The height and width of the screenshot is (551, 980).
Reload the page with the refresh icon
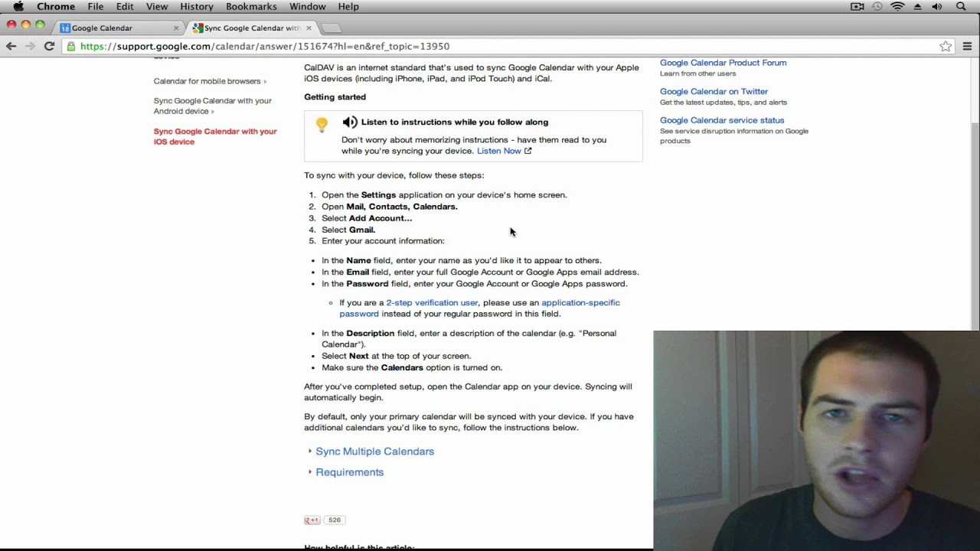(49, 46)
